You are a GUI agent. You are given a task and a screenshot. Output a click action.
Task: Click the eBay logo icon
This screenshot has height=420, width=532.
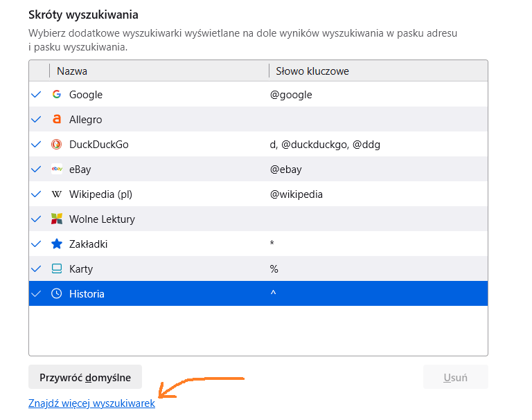(57, 170)
